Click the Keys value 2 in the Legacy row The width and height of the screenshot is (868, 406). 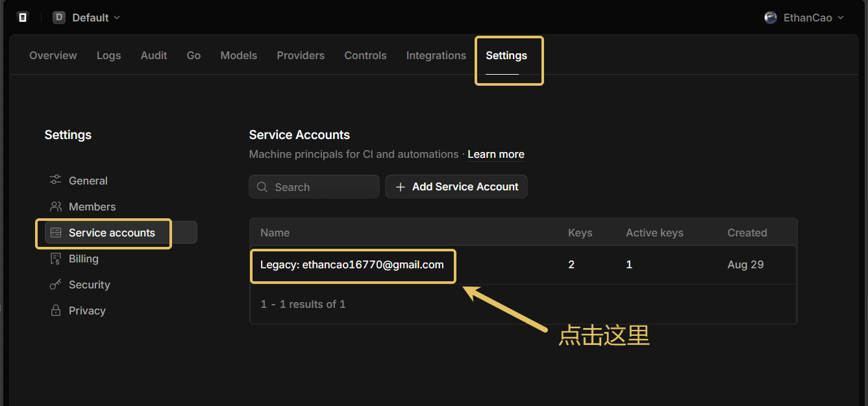(x=571, y=265)
